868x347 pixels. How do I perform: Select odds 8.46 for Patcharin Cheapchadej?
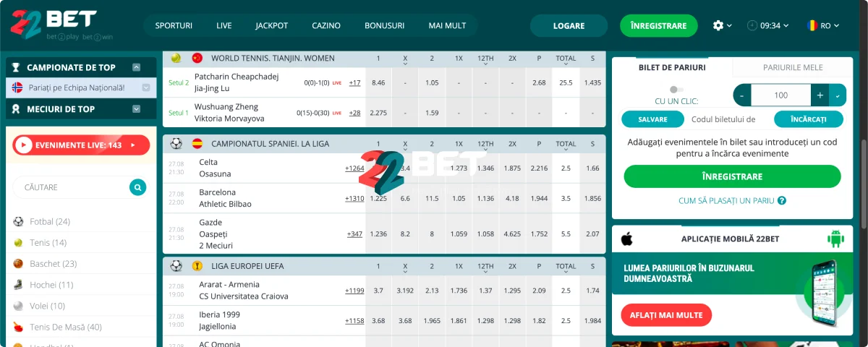[x=378, y=82]
